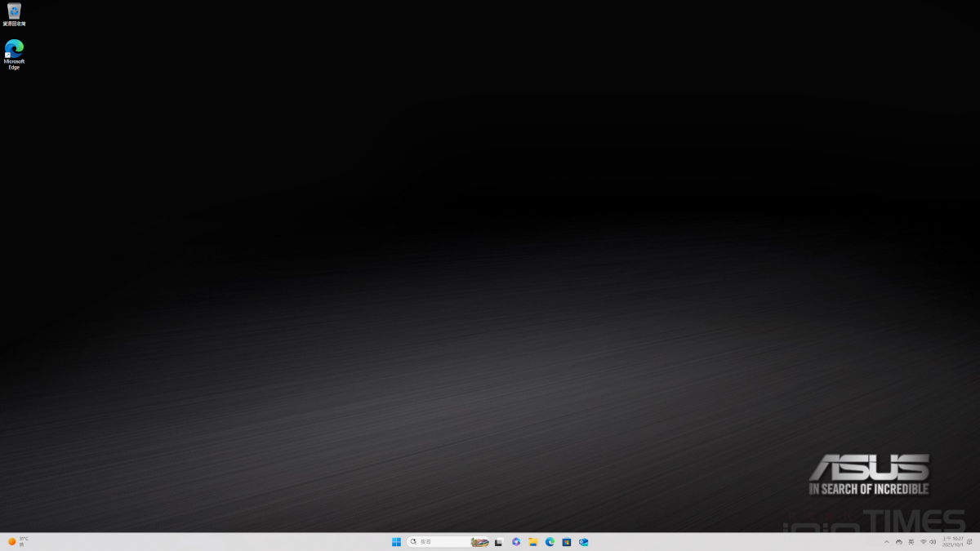Select the Microsoft Edge desktop shortcut
The image size is (980, 551).
point(14,51)
